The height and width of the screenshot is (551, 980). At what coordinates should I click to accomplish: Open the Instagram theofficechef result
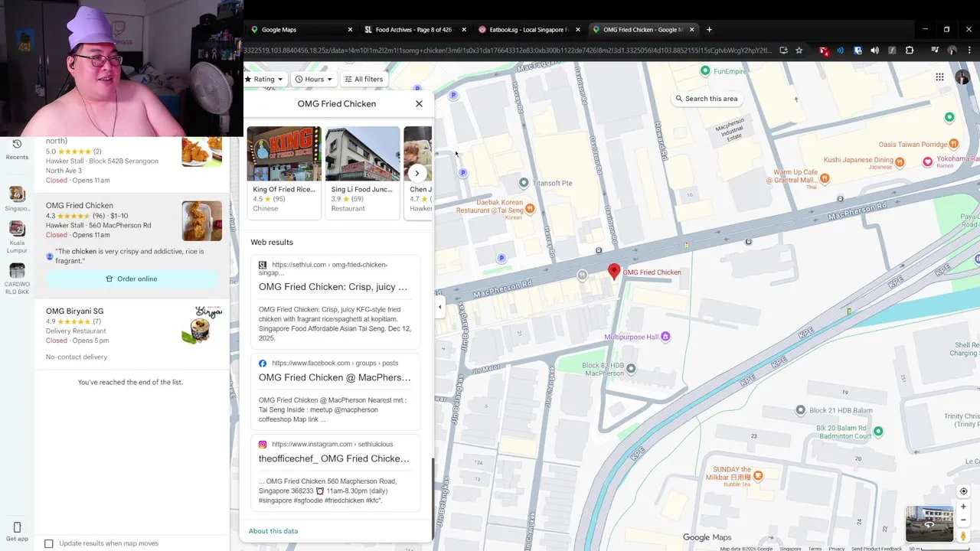(x=334, y=458)
